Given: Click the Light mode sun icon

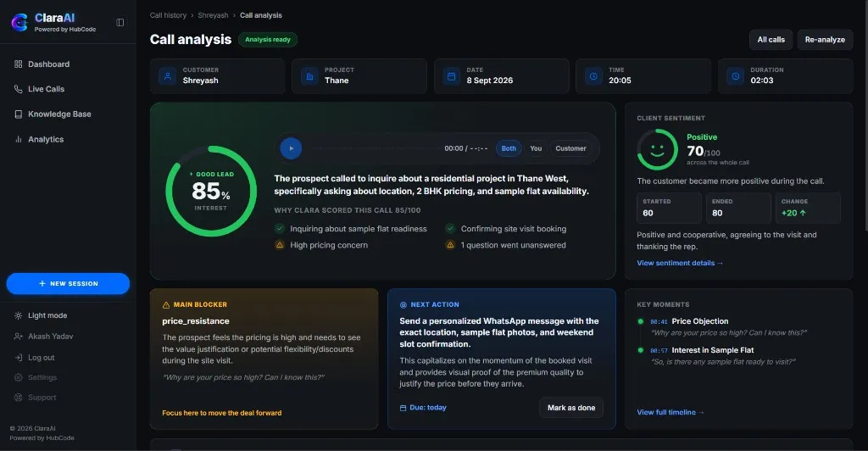Looking at the screenshot, I should (x=19, y=315).
